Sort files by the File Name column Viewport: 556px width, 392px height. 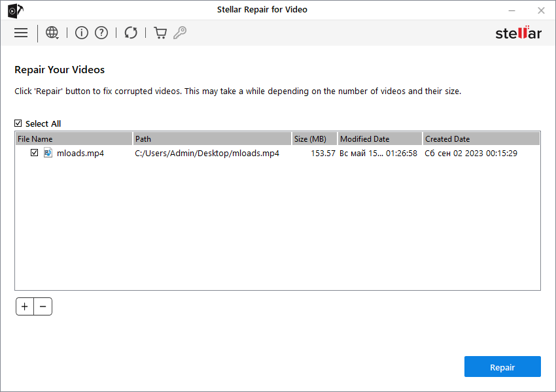[x=72, y=139]
